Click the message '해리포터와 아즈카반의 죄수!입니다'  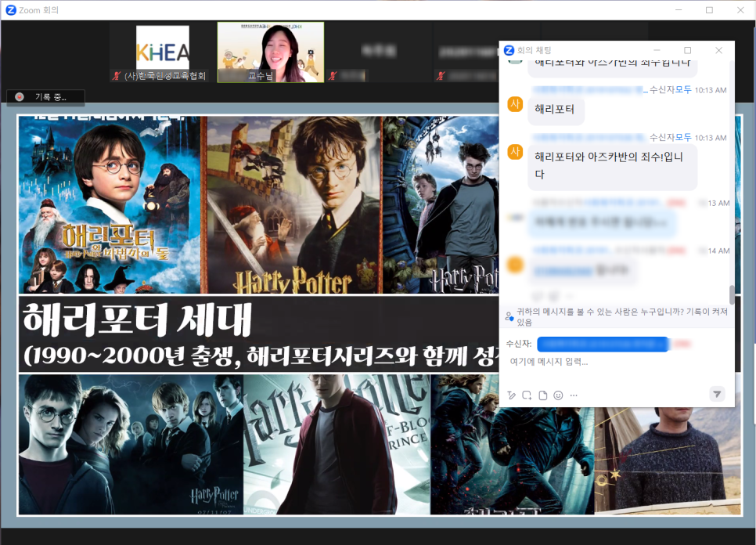[612, 165]
